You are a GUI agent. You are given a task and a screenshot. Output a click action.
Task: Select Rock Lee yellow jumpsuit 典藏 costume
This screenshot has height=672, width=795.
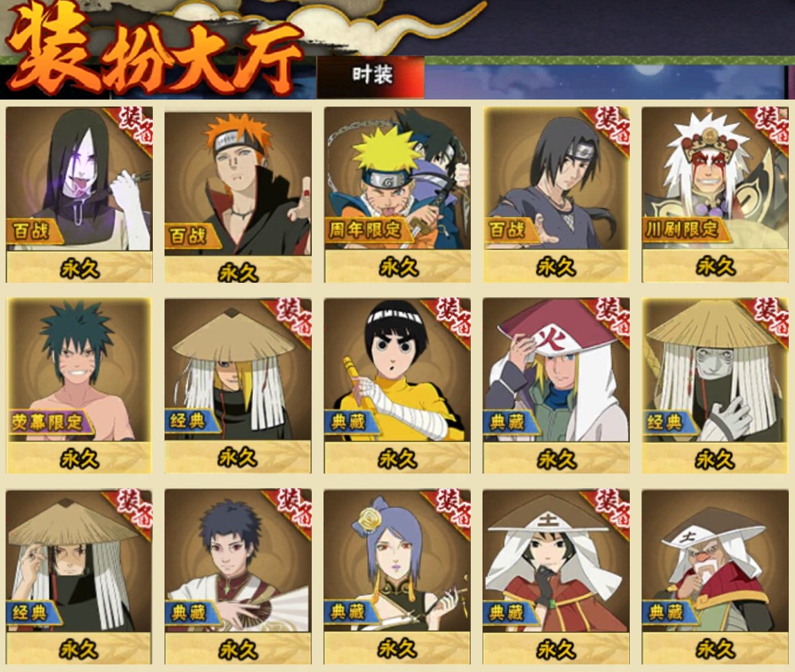[397, 386]
